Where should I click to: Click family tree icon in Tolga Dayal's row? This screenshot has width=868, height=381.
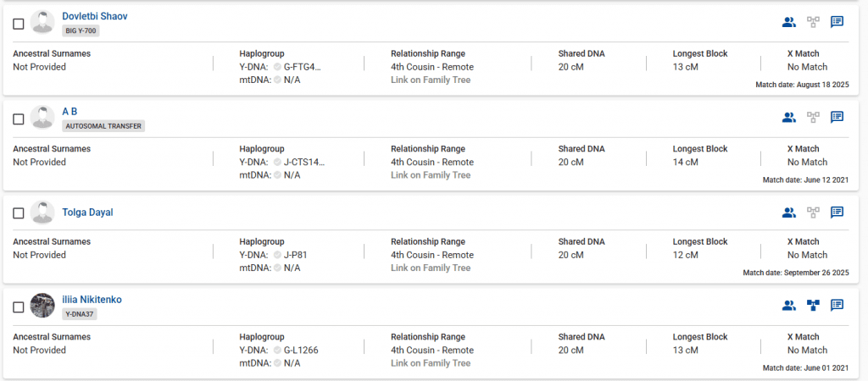coord(813,213)
